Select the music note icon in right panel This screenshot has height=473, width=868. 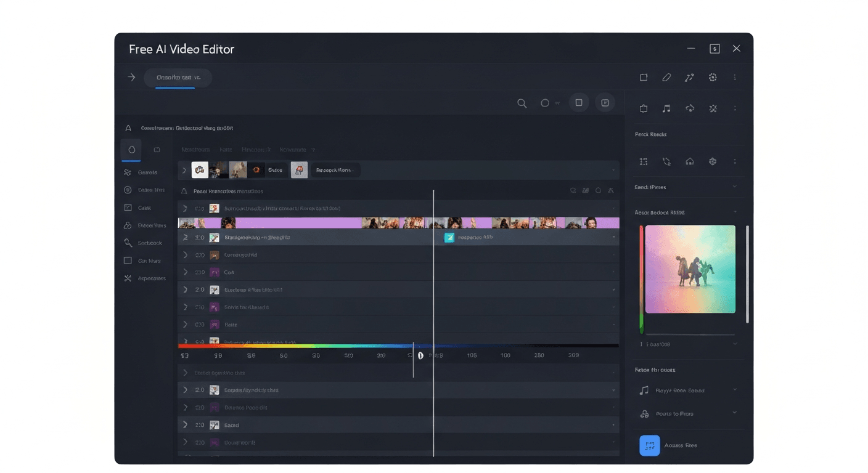666,108
